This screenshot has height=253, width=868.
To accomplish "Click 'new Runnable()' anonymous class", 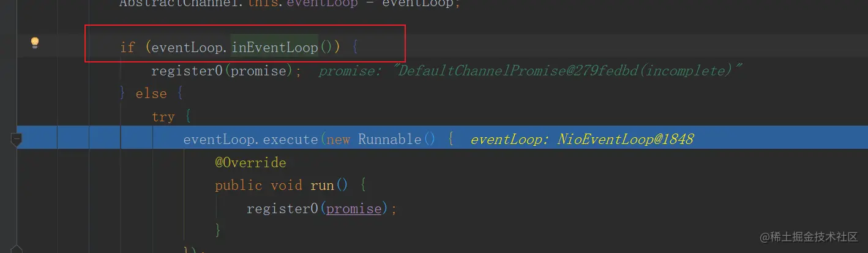I will tap(381, 140).
